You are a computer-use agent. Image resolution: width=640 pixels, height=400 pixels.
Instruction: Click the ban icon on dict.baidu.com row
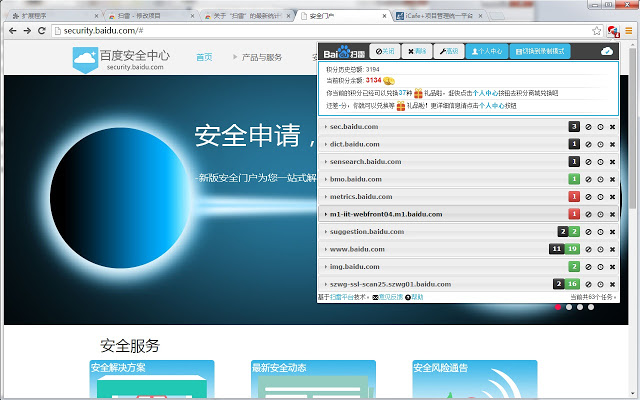tap(588, 144)
